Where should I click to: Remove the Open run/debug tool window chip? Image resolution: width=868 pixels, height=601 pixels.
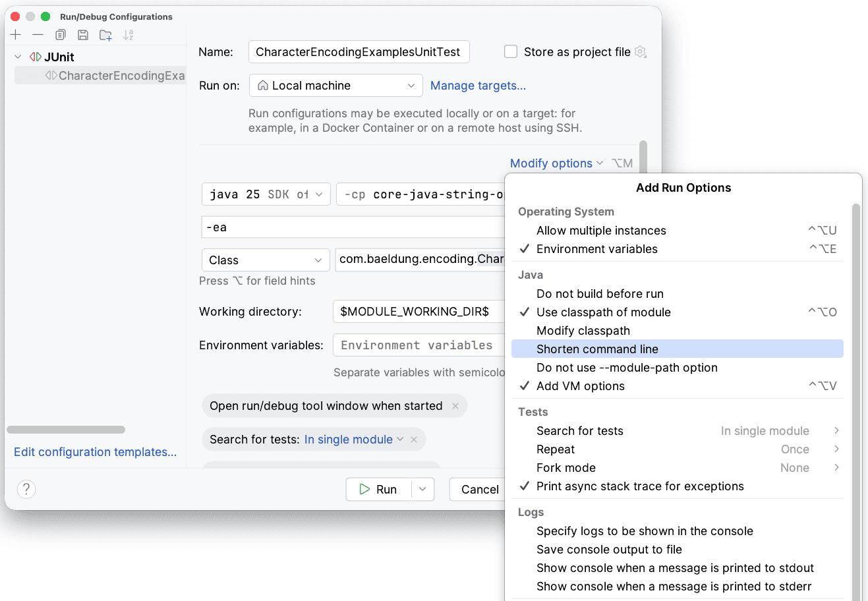pyautogui.click(x=455, y=406)
